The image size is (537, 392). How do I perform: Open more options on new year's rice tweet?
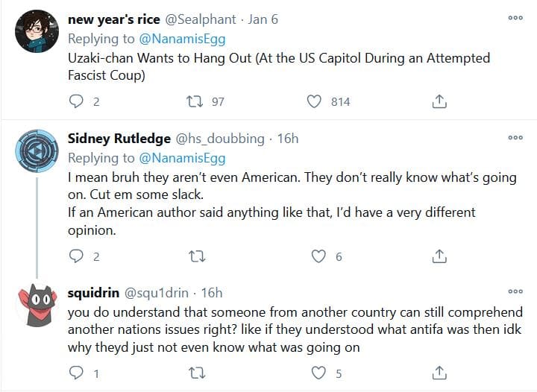[515, 18]
